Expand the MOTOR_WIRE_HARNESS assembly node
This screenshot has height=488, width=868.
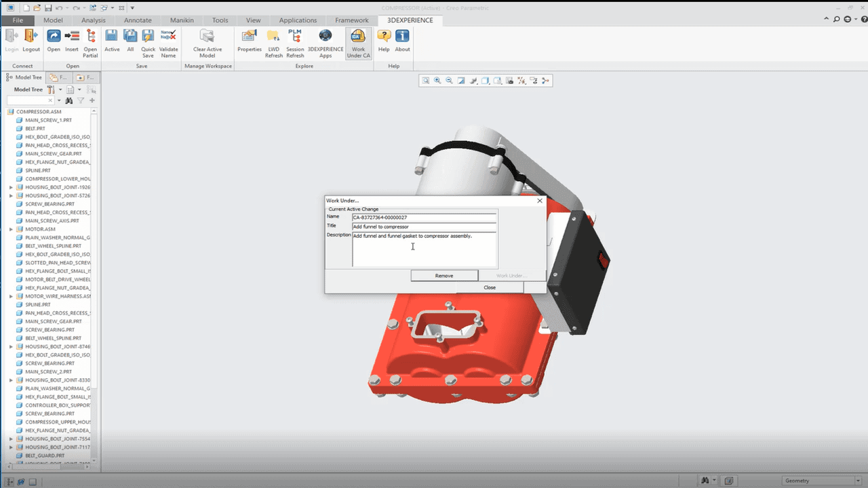pyautogui.click(x=11, y=296)
